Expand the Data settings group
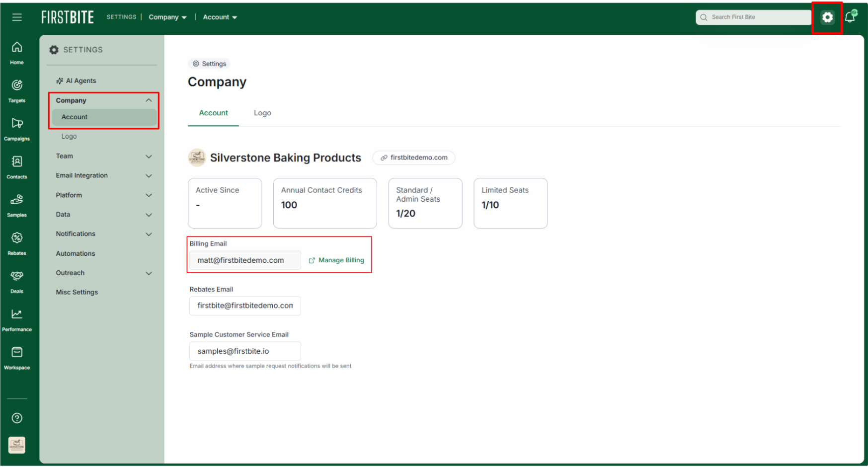The image size is (868, 467). coord(149,215)
